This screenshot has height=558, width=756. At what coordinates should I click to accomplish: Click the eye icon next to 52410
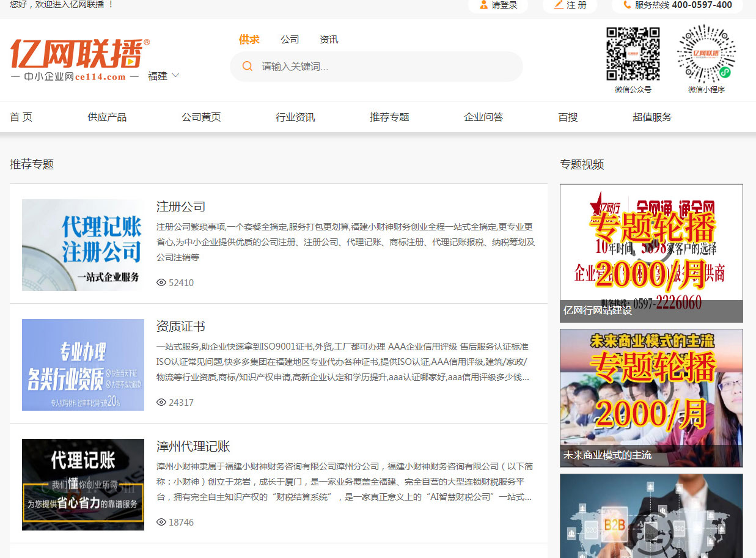161,282
